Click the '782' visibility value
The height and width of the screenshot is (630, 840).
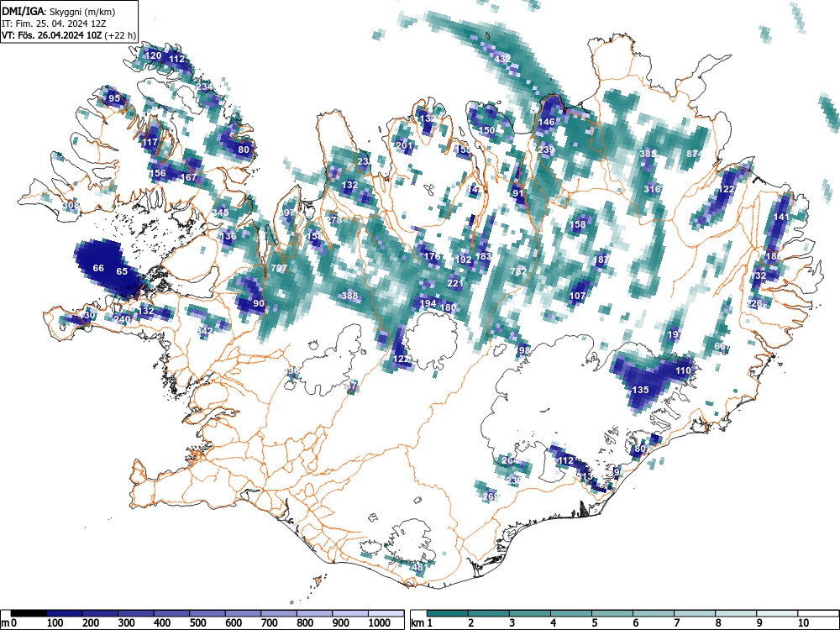518,271
